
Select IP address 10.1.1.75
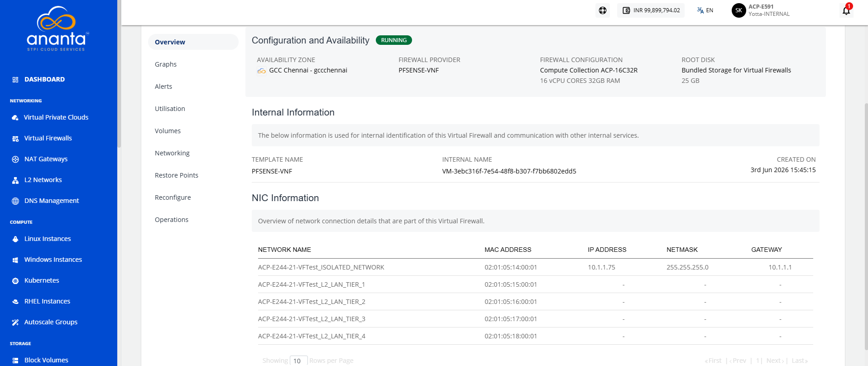coord(601,267)
